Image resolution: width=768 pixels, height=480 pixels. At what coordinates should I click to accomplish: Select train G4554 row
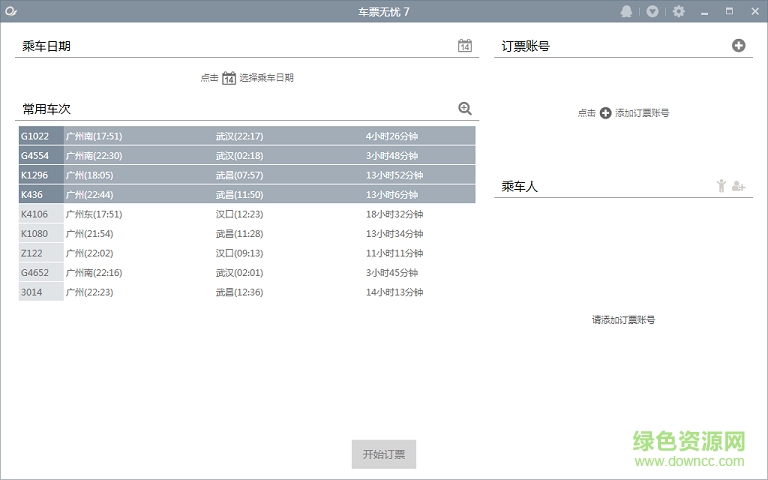tap(247, 155)
